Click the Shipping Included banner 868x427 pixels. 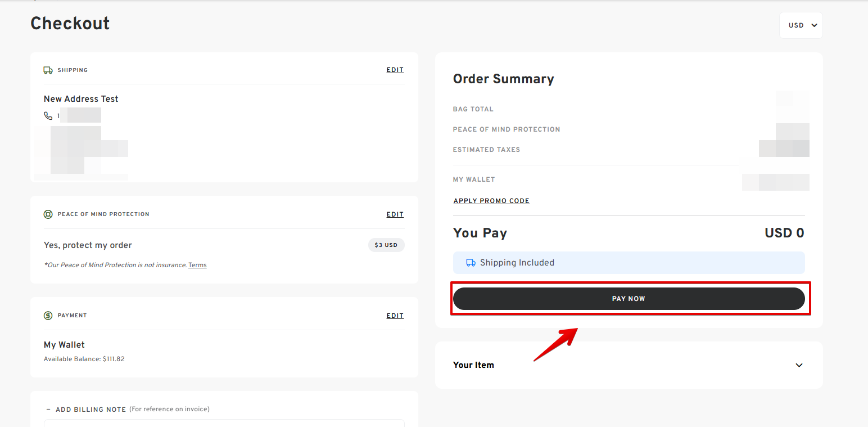(x=629, y=263)
